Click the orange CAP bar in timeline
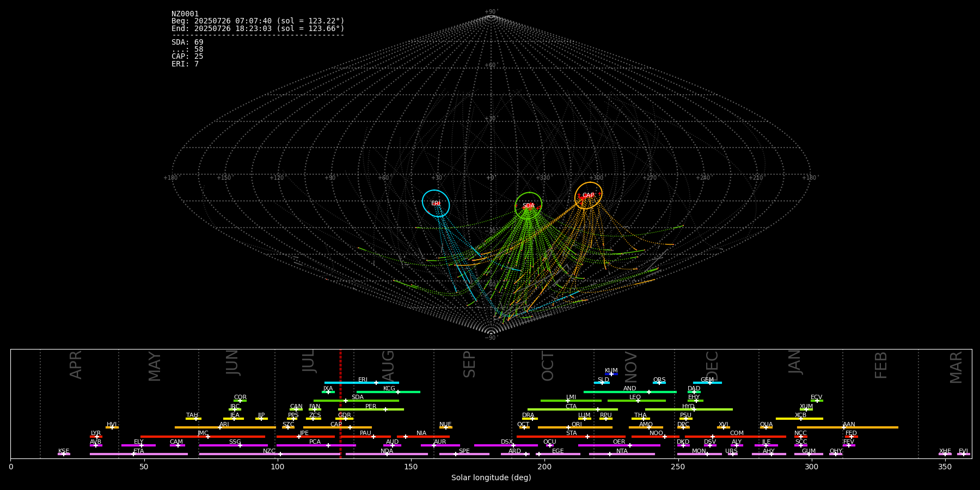The width and height of the screenshot is (980, 490). point(338,427)
